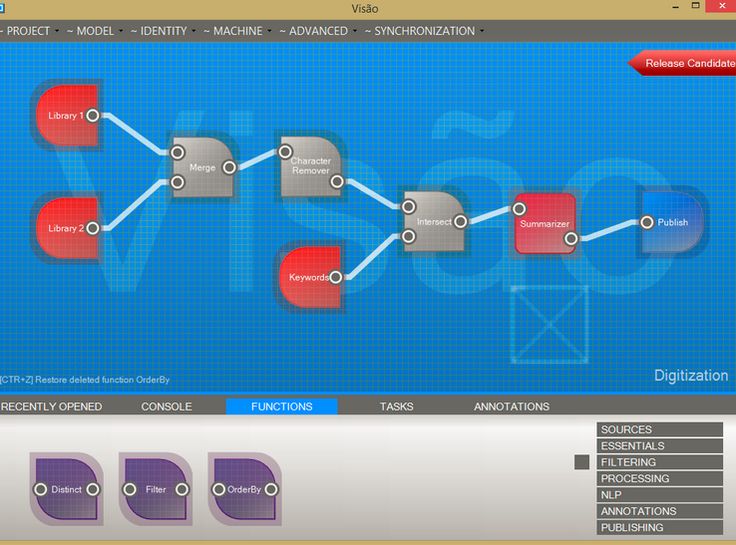This screenshot has height=545, width=736.
Task: Click OrderBy palette node output port
Action: click(271, 489)
